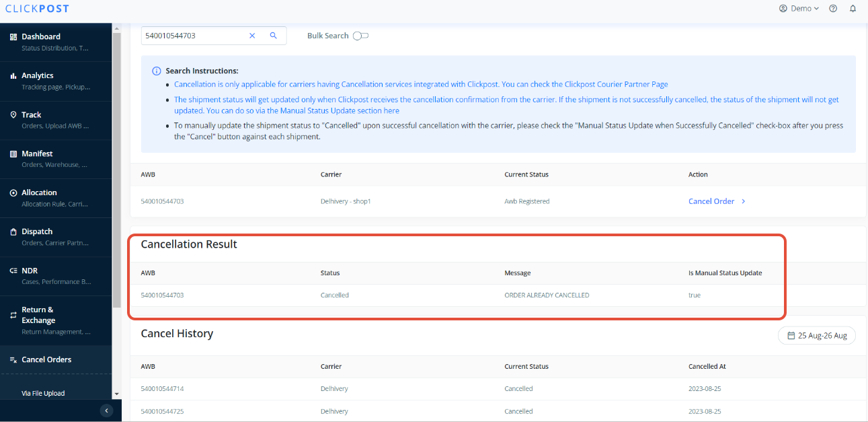Click the Cancel Order link
This screenshot has height=422, width=868.
711,201
